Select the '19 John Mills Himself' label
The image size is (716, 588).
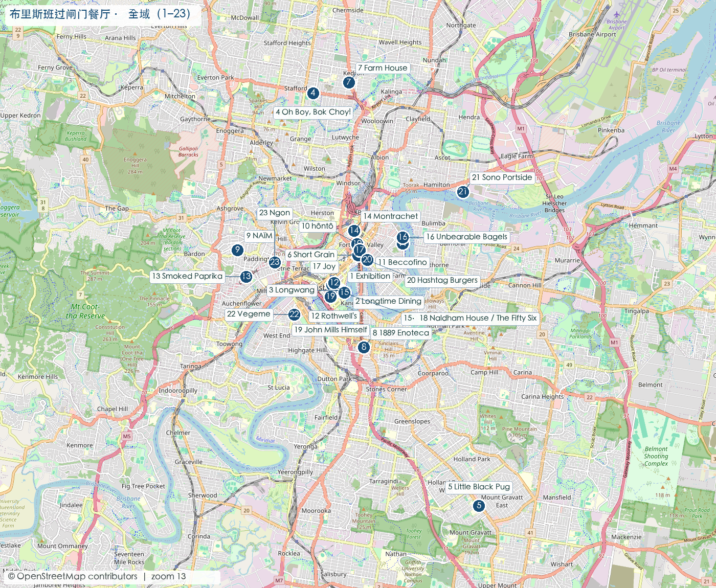coord(331,330)
